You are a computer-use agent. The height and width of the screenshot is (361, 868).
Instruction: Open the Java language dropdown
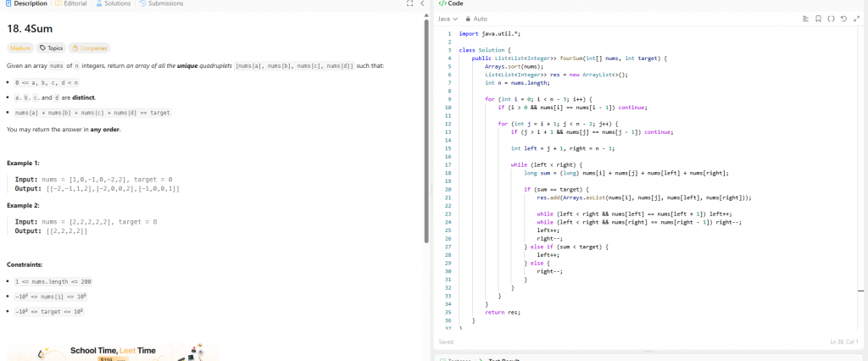[448, 19]
